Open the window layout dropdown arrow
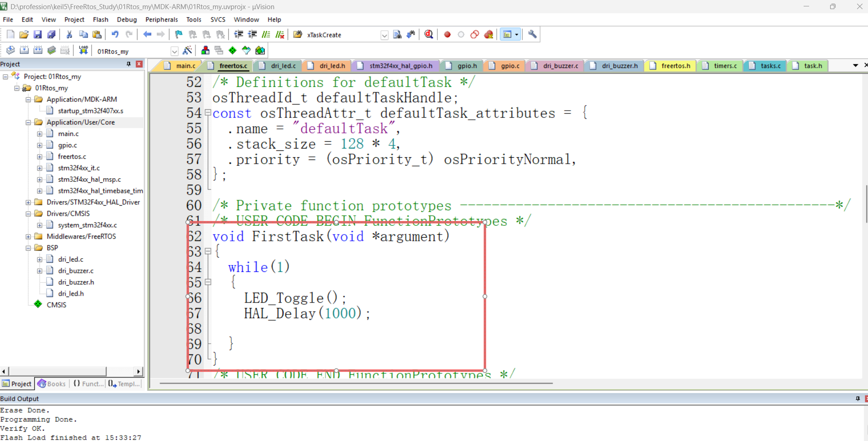 coord(517,35)
